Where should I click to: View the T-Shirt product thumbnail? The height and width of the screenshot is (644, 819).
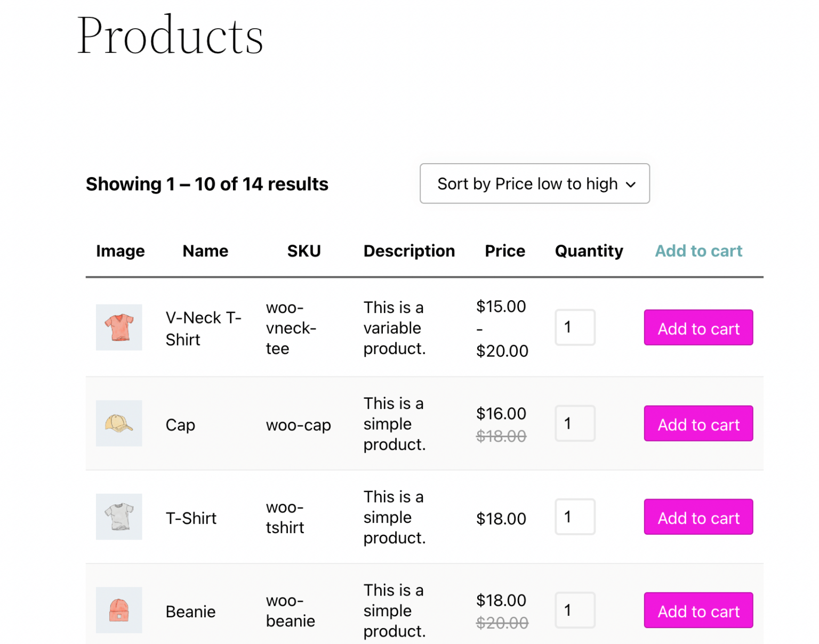[119, 517]
